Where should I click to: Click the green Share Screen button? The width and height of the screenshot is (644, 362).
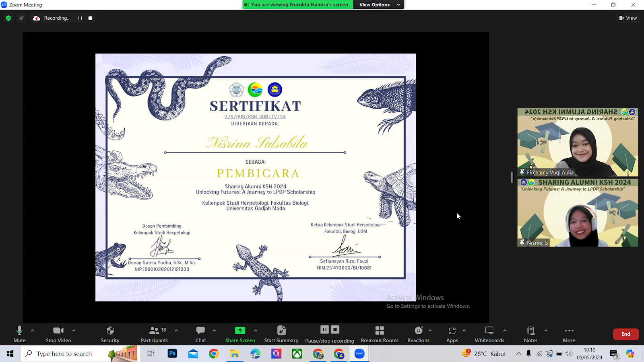[x=240, y=334]
